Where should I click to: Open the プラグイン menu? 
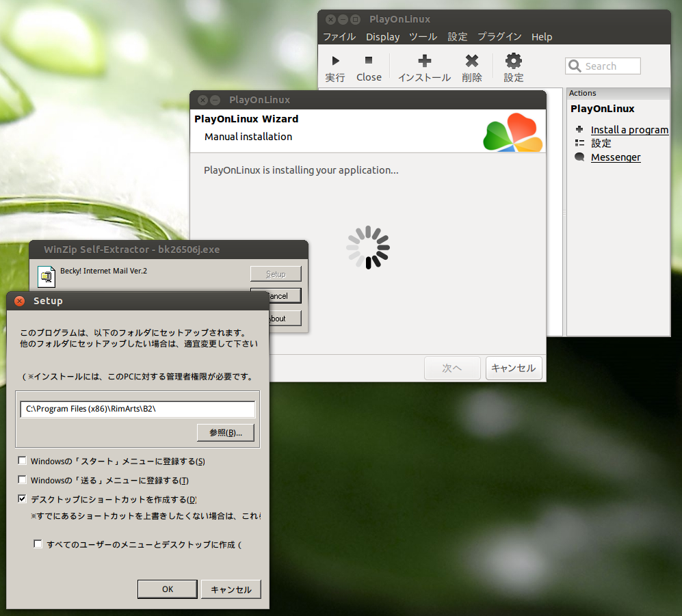[499, 37]
